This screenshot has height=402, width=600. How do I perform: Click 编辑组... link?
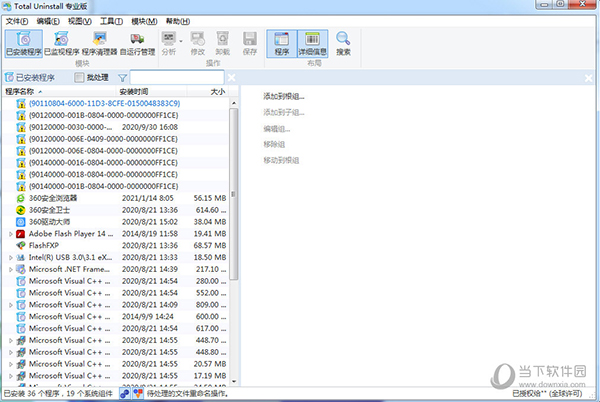click(276, 129)
